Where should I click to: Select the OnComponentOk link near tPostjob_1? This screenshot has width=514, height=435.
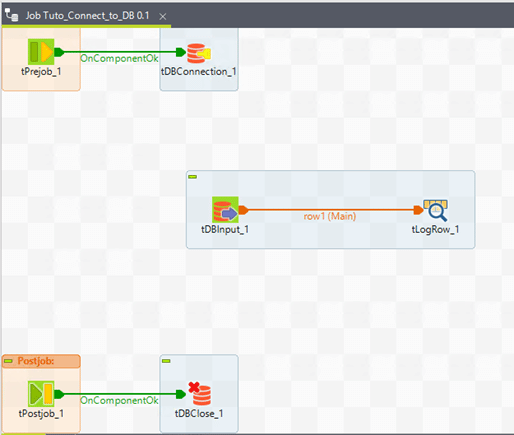119,400
